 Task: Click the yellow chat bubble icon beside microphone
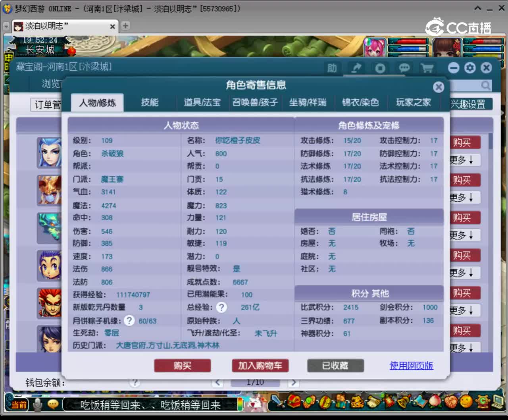tap(53, 405)
